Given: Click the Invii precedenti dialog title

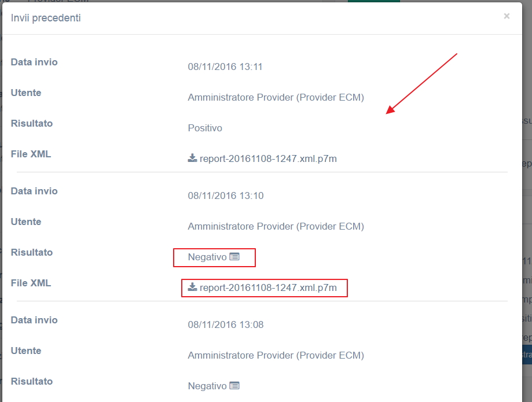Looking at the screenshot, I should (x=46, y=18).
